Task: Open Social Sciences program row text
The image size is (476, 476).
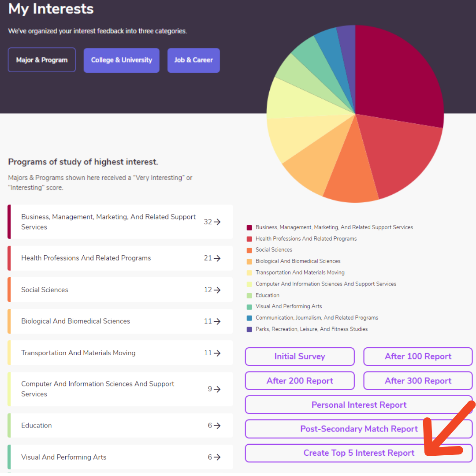Action: 45,290
